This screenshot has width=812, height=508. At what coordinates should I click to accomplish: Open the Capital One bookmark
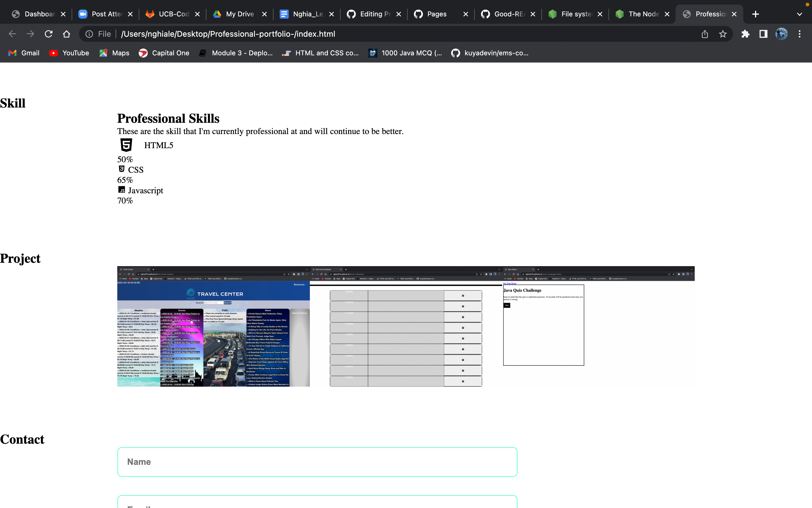point(164,53)
